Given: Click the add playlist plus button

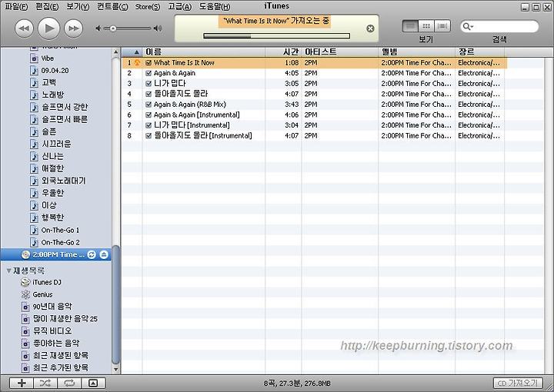Looking at the screenshot, I should point(22,383).
